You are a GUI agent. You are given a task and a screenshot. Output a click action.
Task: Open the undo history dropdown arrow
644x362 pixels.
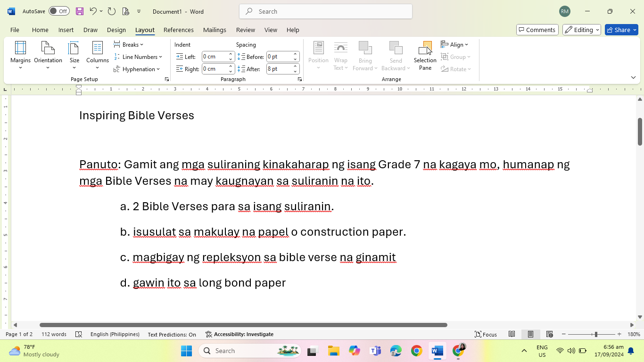click(x=101, y=11)
